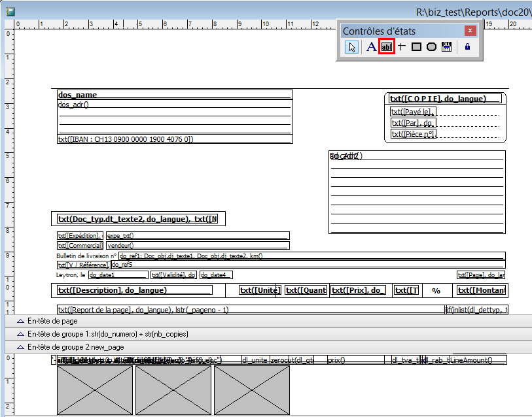Select the if(inlist(dl_dettyp field
The image size is (532, 417).
(476, 310)
